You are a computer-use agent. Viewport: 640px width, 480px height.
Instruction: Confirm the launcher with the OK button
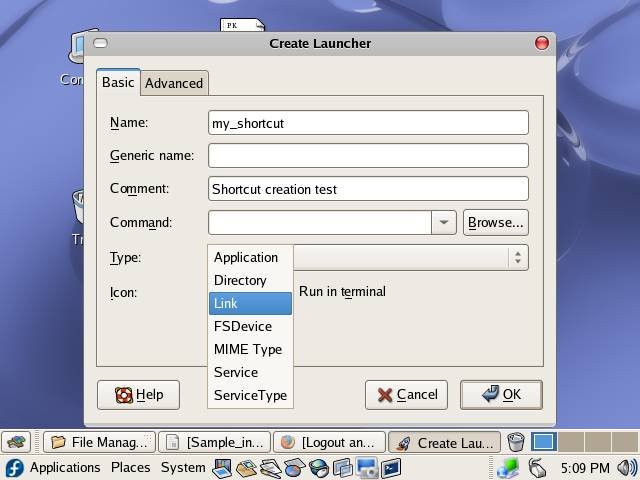tap(501, 395)
